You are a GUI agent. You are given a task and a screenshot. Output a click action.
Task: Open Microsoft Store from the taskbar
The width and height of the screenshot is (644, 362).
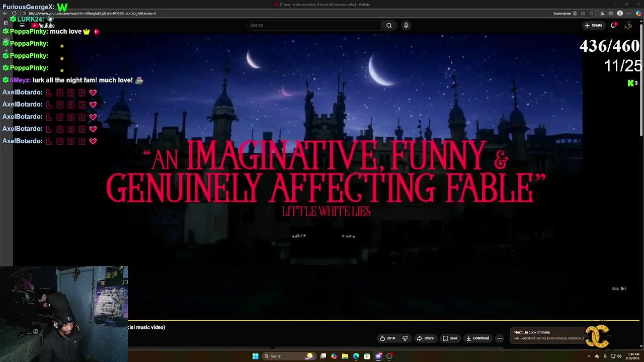(x=367, y=356)
